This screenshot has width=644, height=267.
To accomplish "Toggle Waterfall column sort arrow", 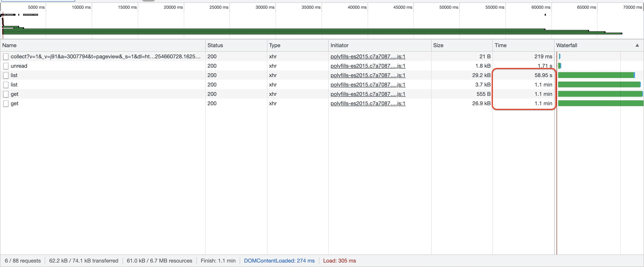I will pos(637,45).
